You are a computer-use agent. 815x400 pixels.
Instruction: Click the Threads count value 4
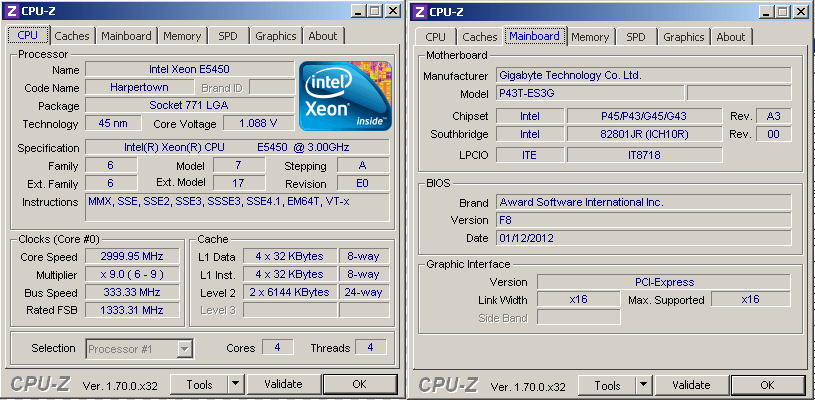[x=370, y=347]
